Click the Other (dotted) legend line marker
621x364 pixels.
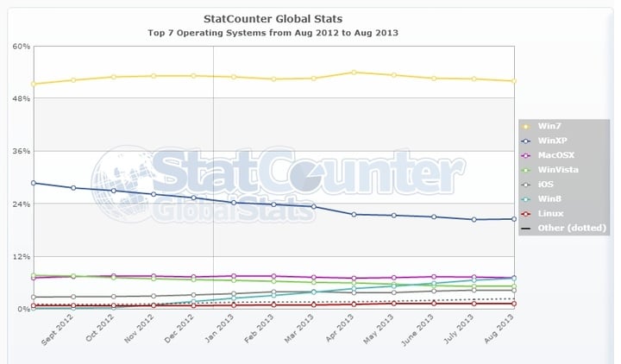coord(526,228)
